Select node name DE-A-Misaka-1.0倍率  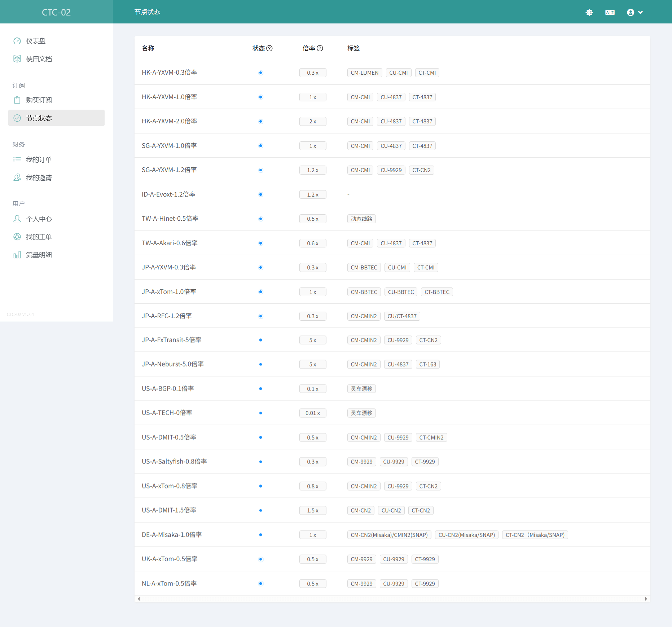point(172,535)
